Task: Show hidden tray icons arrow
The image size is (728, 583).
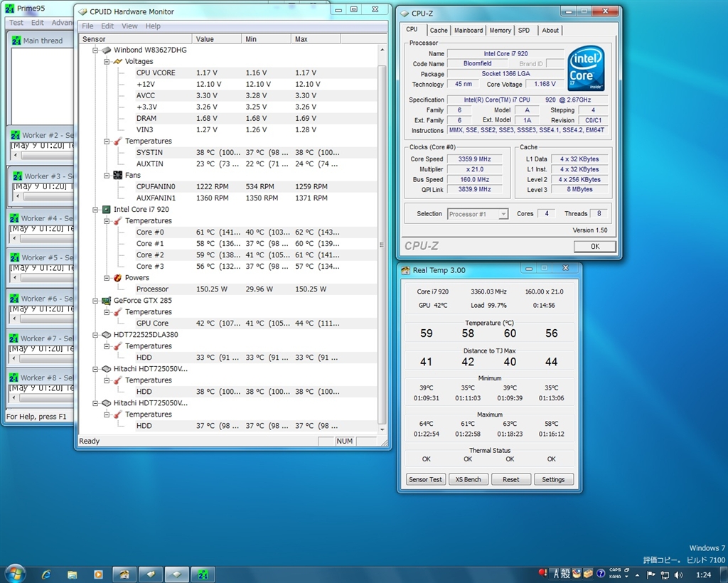Action: [637, 574]
